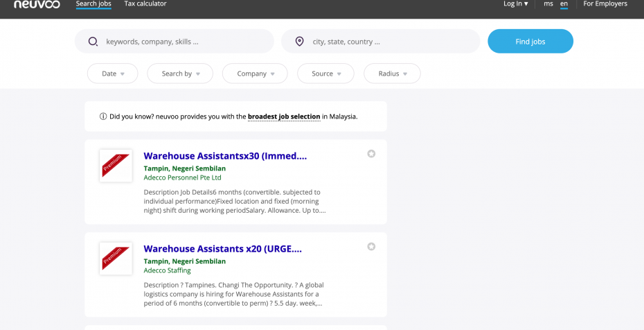Click the neuvoo logo

(37, 4)
